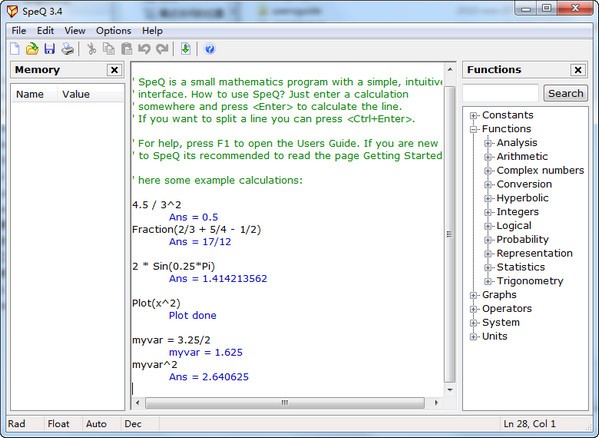Expand the Statistics category

pos(488,267)
